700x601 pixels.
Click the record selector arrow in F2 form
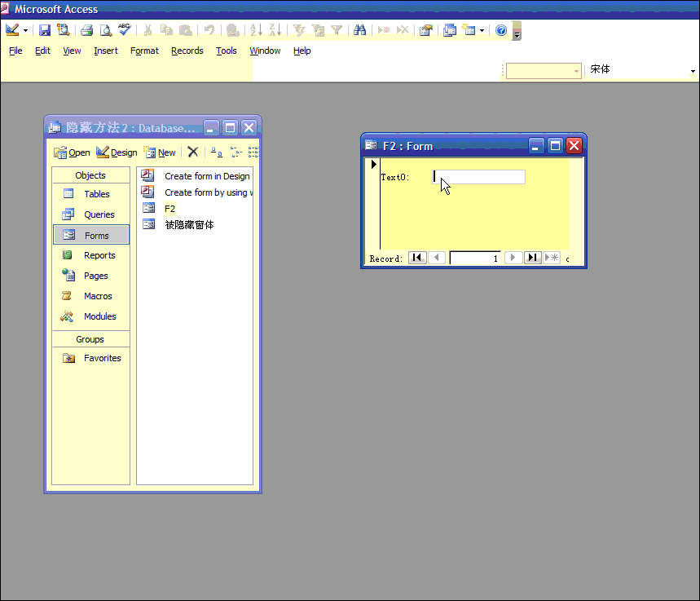pos(373,164)
